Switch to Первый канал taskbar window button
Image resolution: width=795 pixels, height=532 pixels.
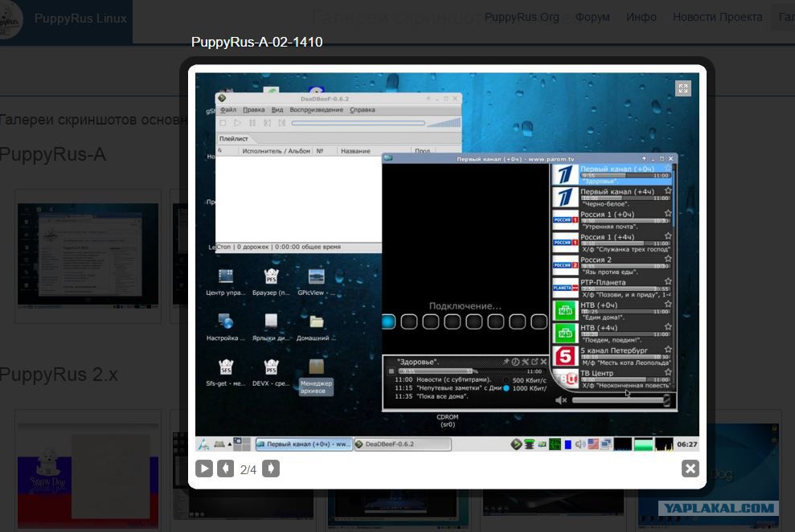(303, 444)
